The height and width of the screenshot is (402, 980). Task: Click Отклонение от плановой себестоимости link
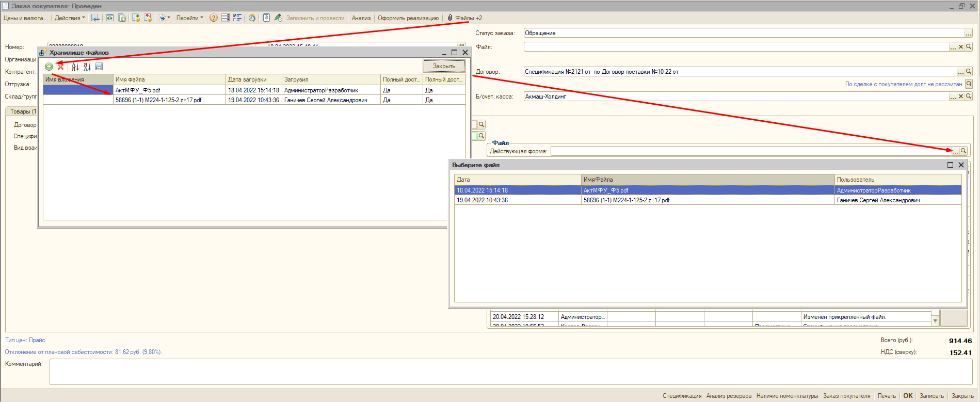[x=84, y=352]
